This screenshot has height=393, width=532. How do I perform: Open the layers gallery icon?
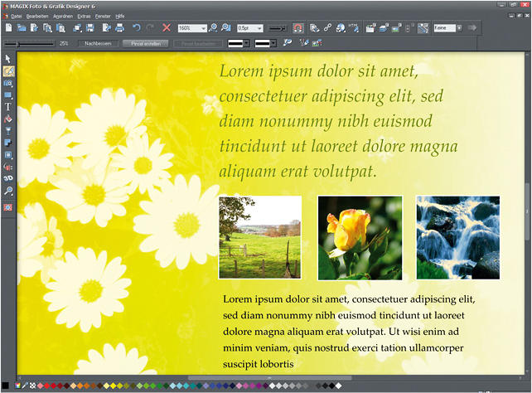[384, 28]
